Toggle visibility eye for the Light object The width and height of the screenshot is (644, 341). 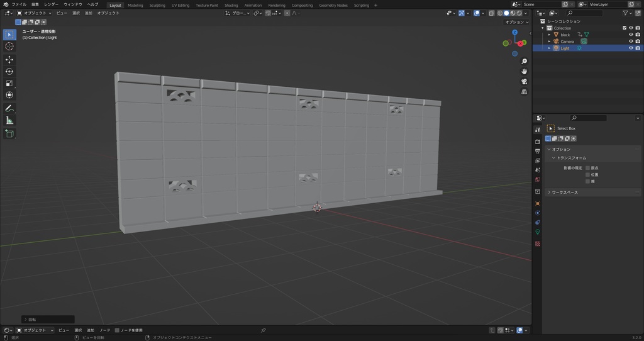click(631, 48)
